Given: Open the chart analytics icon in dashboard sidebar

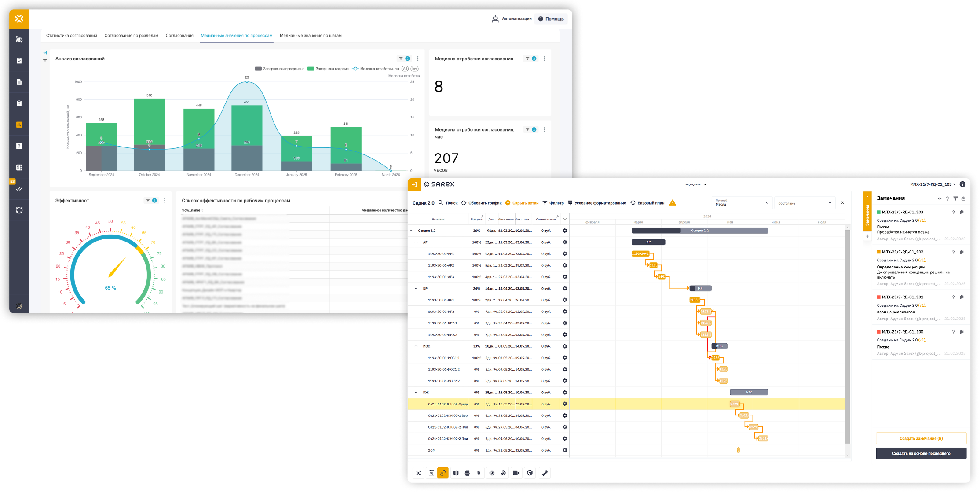Looking at the screenshot, I should pyautogui.click(x=19, y=125).
